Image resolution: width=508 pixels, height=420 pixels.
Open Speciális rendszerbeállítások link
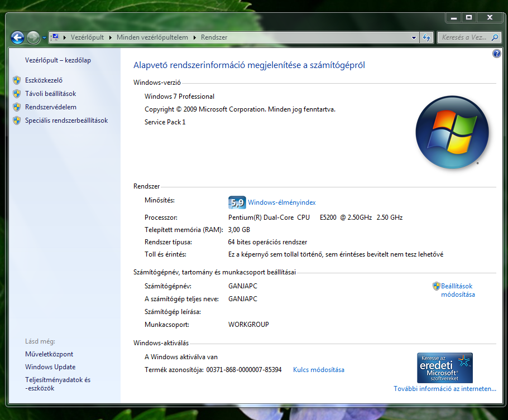[66, 120]
